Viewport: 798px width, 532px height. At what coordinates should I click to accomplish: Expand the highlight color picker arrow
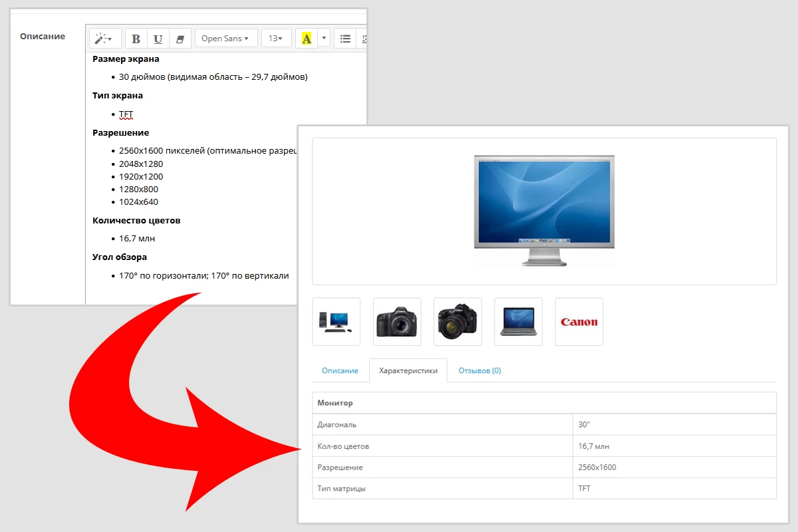(324, 39)
